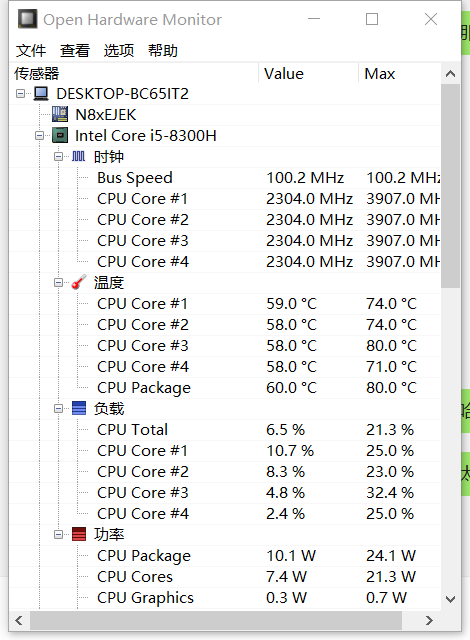Viewport: 470px width, 640px height.
Task: Select the computer icon next to DESKTOP-BC65IT2
Action: [x=40, y=93]
